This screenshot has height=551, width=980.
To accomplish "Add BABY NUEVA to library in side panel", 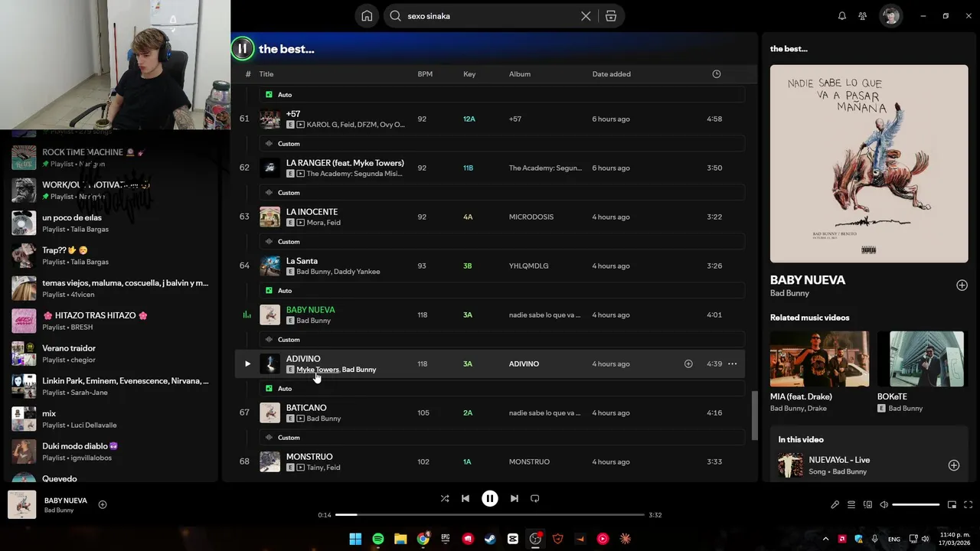I will click(962, 285).
